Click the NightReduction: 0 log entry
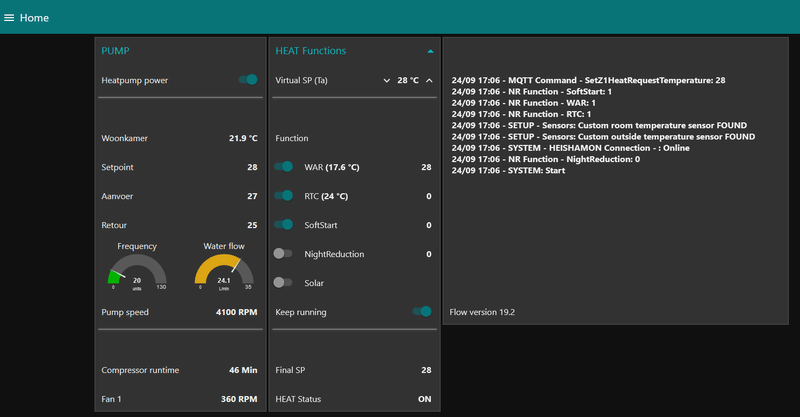800x417 pixels. click(545, 159)
